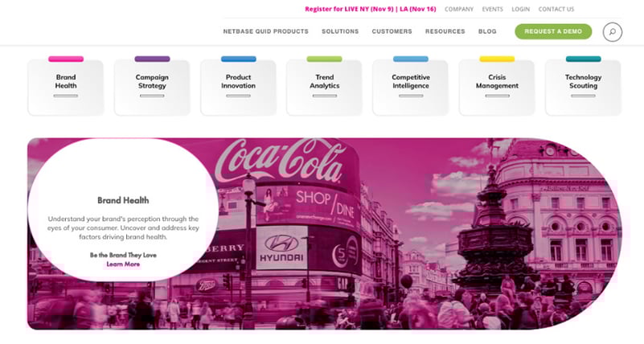The width and height of the screenshot is (644, 344).
Task: Expand the Solutions menu
Action: click(x=340, y=31)
